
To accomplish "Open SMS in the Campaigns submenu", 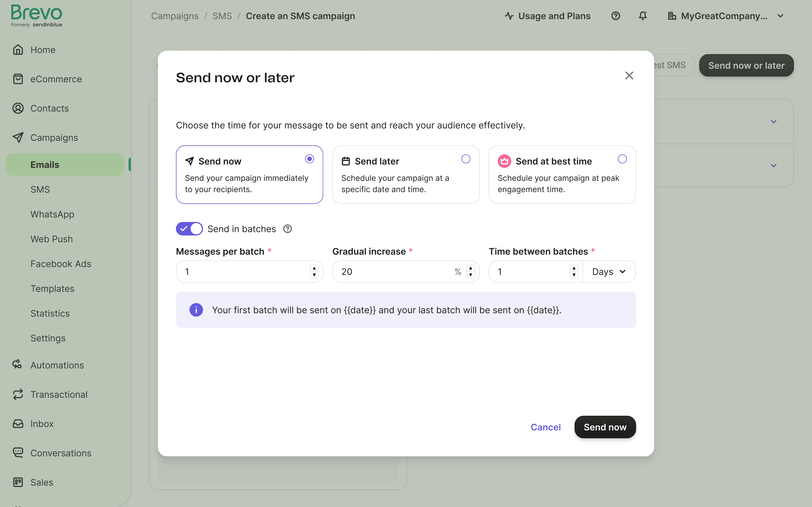I will (x=40, y=190).
